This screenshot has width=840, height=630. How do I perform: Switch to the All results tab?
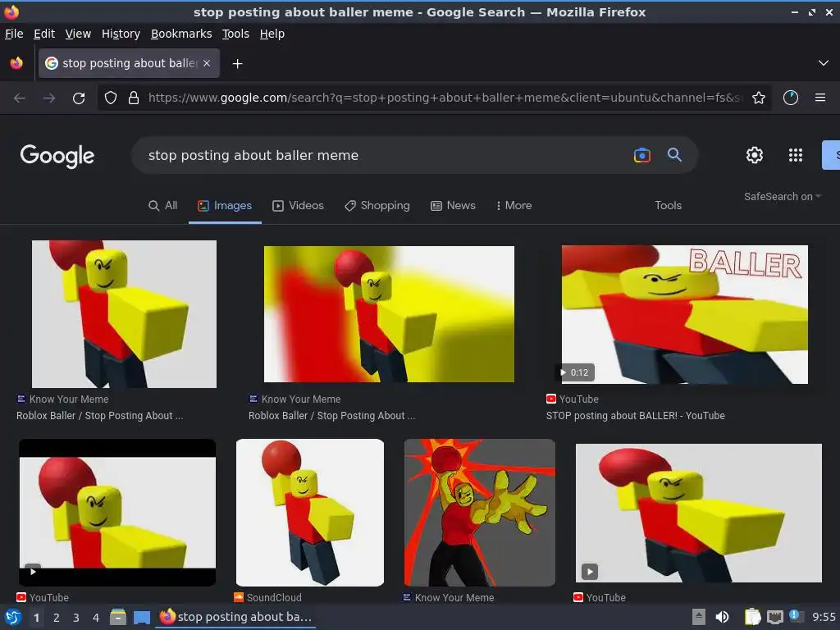(x=163, y=206)
